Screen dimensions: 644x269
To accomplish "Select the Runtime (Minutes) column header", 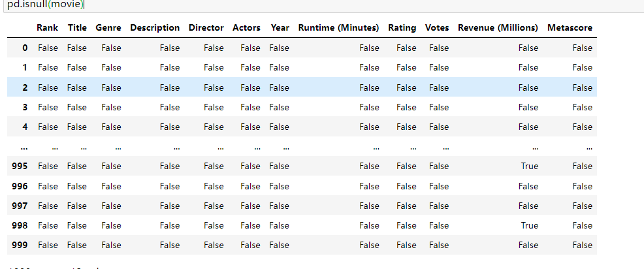I will [x=338, y=28].
